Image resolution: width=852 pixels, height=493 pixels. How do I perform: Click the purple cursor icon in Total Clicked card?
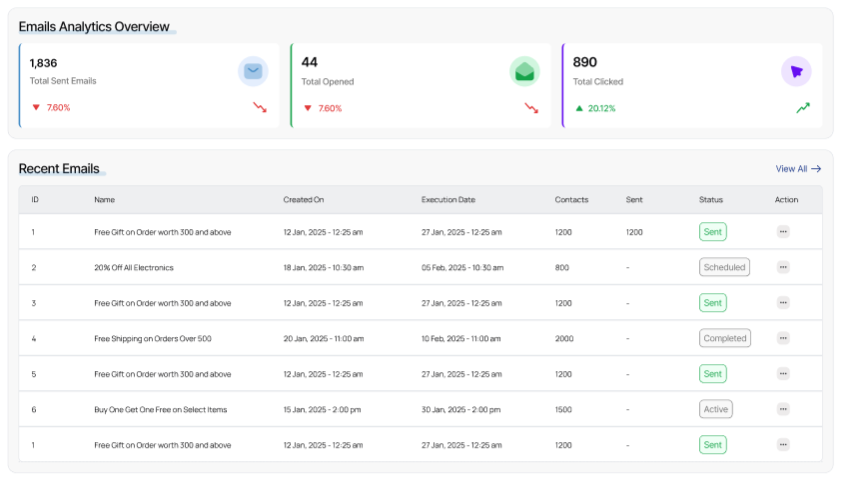(796, 71)
